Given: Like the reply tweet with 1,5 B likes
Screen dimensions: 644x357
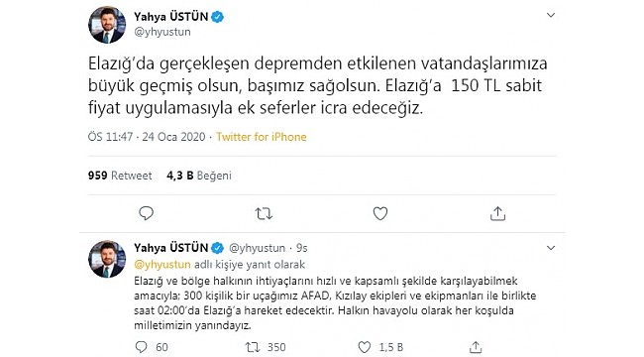Looking at the screenshot, I should (365, 347).
